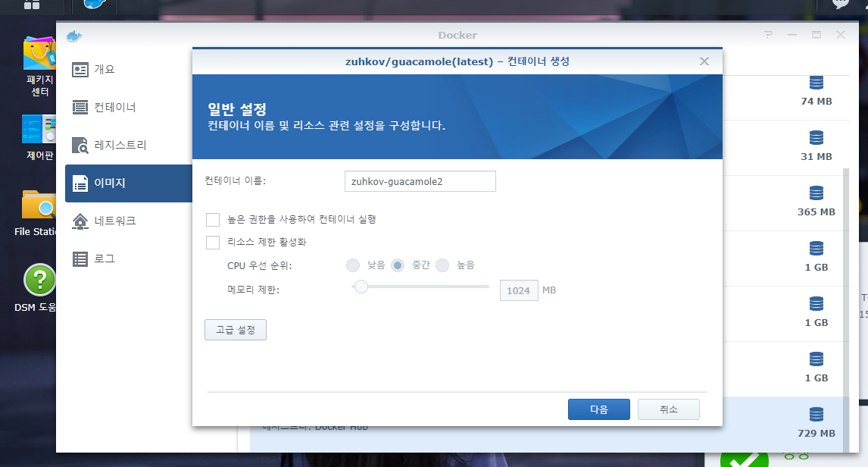The image size is (868, 467).
Task: Click the Cancel (취소) button
Action: tap(669, 409)
